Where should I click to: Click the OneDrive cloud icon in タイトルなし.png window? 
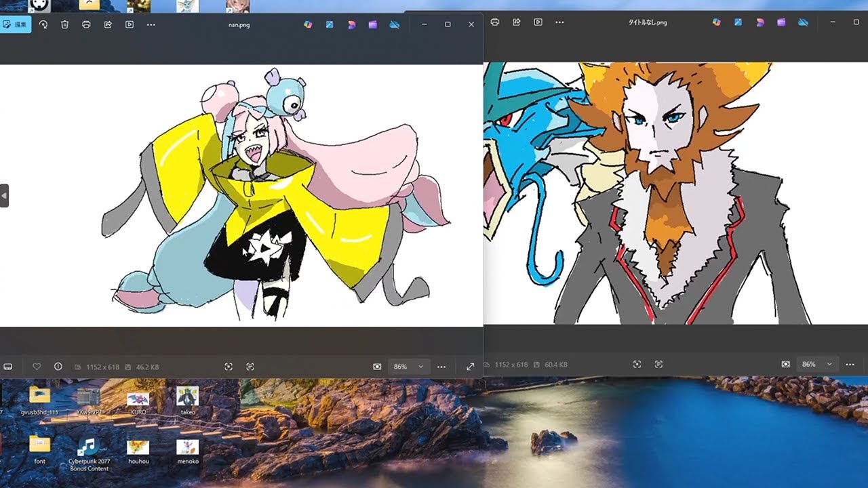tap(803, 22)
